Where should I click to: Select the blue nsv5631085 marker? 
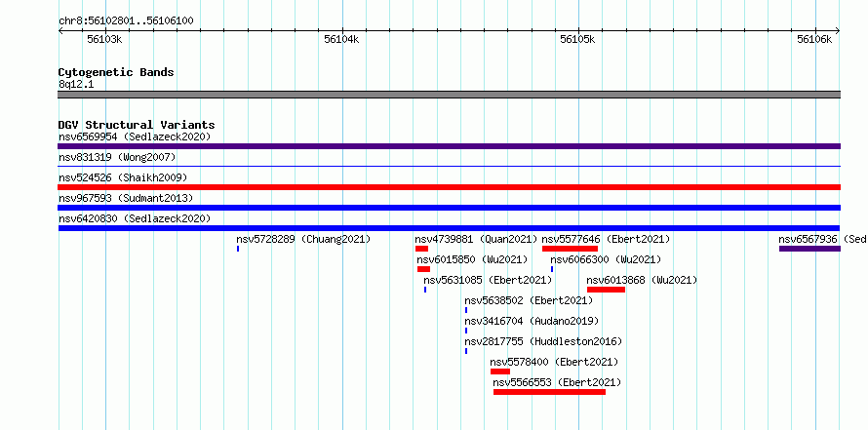coord(425,290)
